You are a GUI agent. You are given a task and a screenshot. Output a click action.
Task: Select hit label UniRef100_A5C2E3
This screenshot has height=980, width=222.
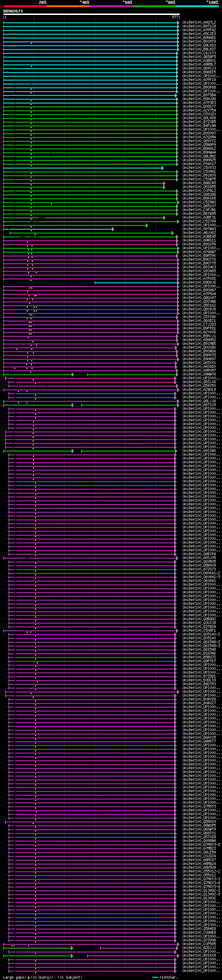coord(199,34)
